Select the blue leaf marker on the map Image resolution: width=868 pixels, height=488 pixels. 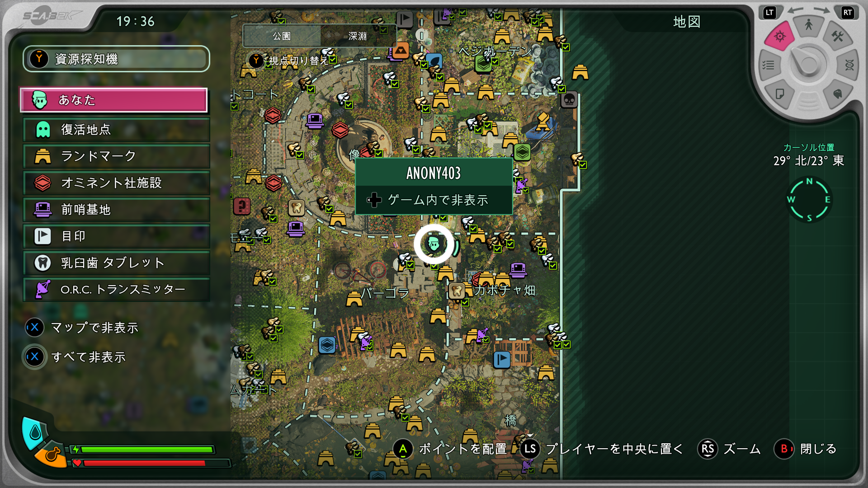pyautogui.click(x=434, y=61)
